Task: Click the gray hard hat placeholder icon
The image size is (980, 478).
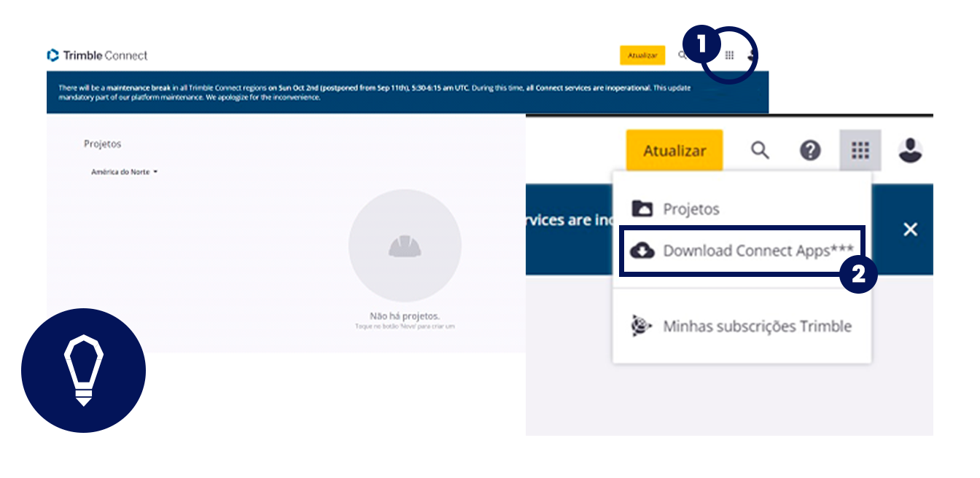Action: (x=405, y=246)
